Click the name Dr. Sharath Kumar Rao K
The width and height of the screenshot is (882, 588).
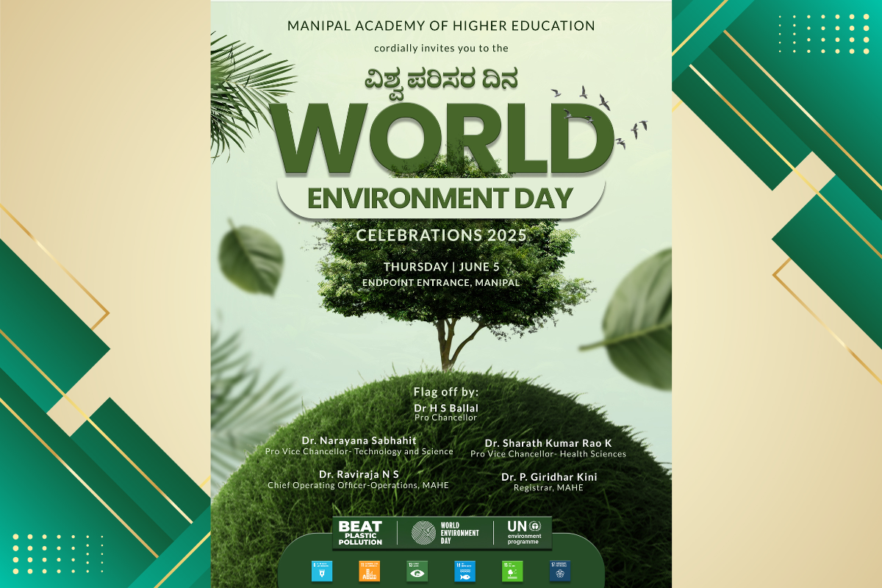(x=548, y=443)
